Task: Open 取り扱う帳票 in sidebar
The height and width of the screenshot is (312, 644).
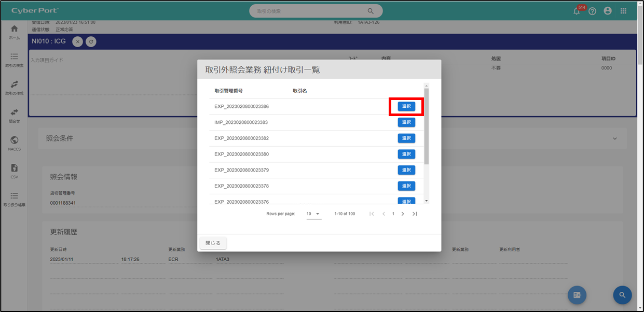Action: click(15, 198)
